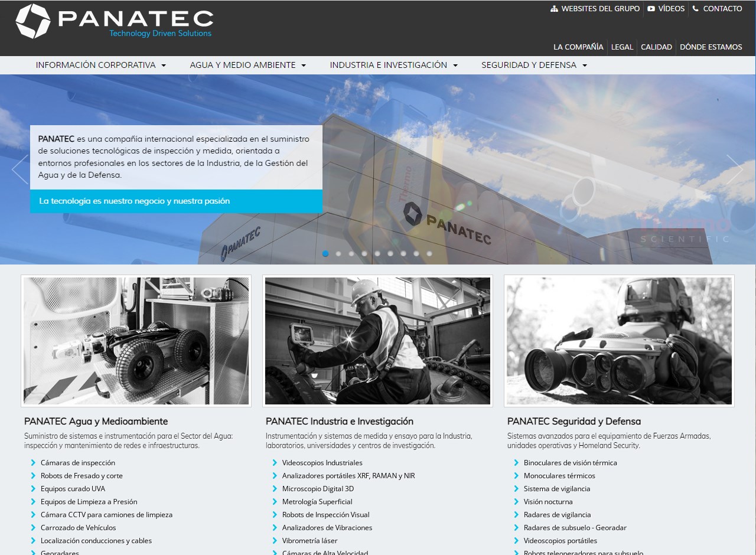756x555 pixels.
Task: Expand Seguridad y Defensa dropdown menu
Action: point(535,66)
